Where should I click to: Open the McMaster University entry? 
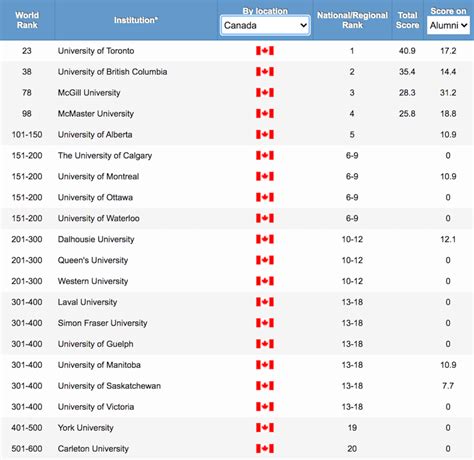[x=96, y=114]
